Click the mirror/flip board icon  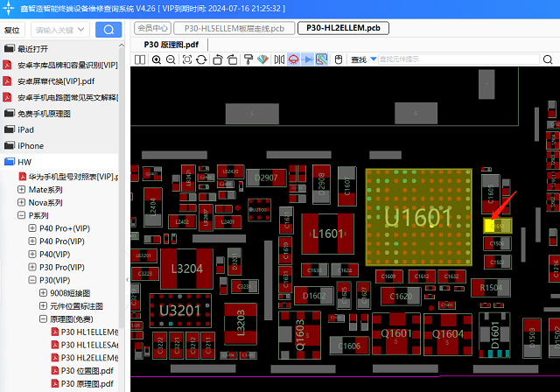click(x=279, y=59)
